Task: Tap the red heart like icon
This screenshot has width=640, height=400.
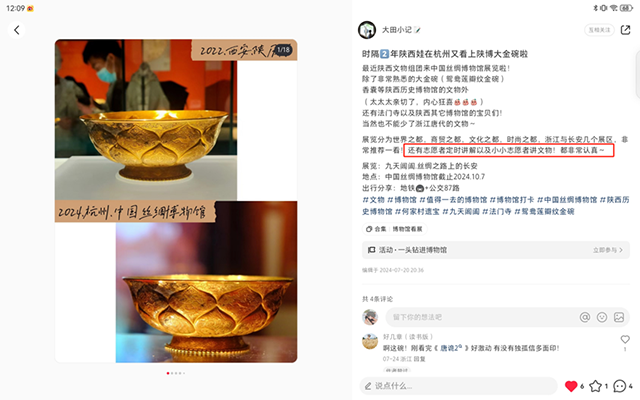Action: pos(571,386)
